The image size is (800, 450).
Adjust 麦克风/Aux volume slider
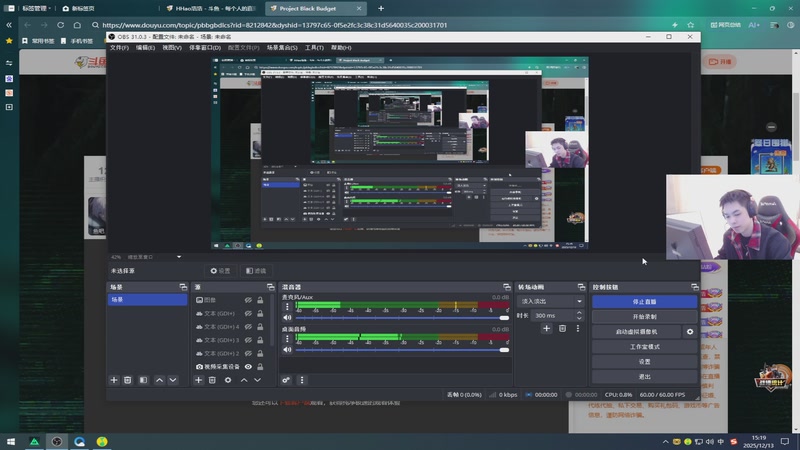point(402,318)
